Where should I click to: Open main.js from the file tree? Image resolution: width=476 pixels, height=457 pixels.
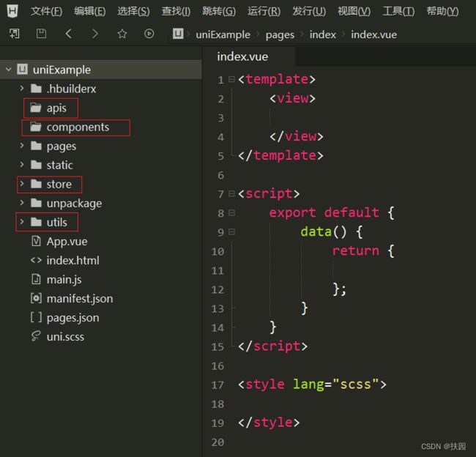64,280
